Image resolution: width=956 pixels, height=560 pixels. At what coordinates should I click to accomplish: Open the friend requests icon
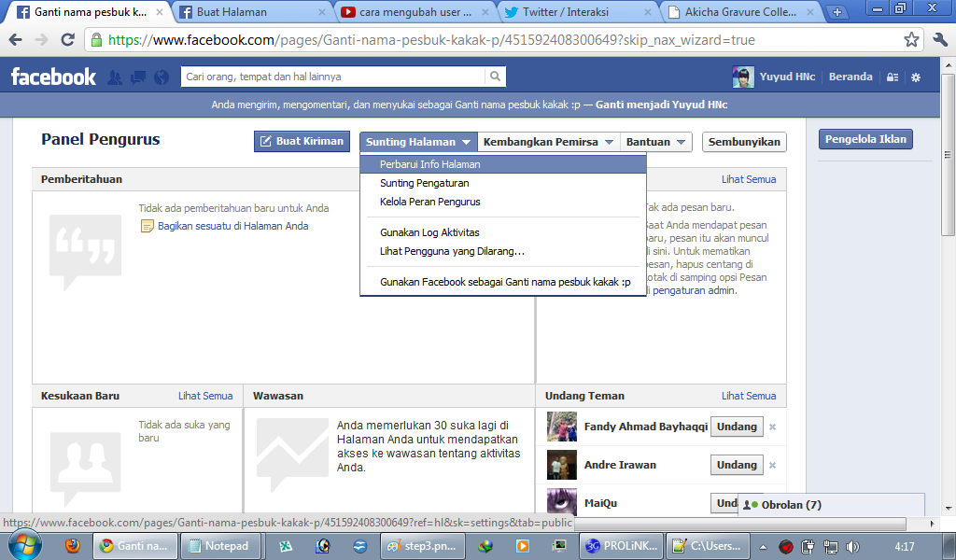coord(115,77)
